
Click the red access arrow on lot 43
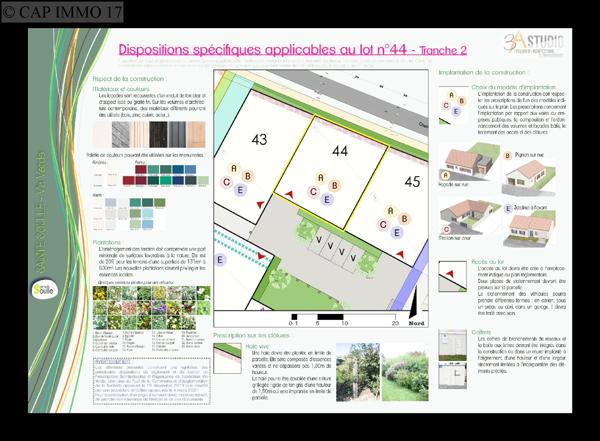(260, 203)
